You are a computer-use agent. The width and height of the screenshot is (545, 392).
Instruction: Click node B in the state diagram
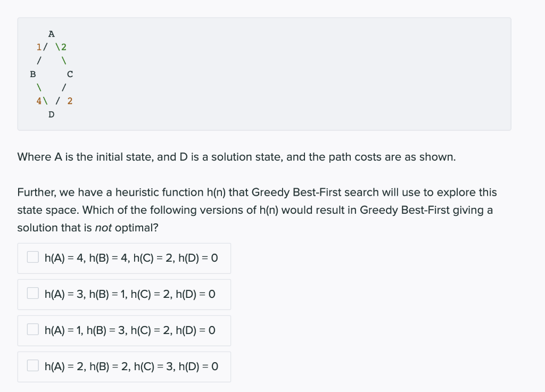coord(32,74)
